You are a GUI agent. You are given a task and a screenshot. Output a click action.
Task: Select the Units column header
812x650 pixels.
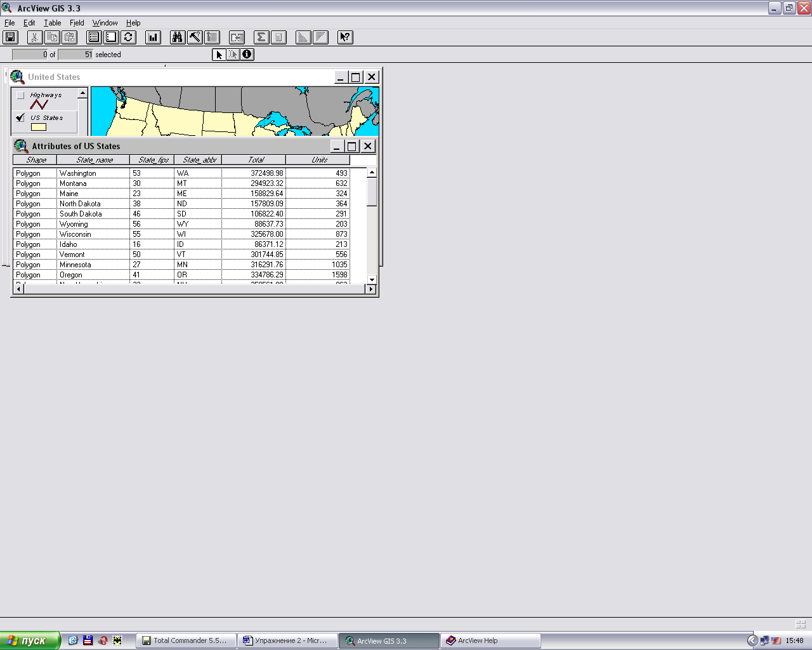click(318, 160)
